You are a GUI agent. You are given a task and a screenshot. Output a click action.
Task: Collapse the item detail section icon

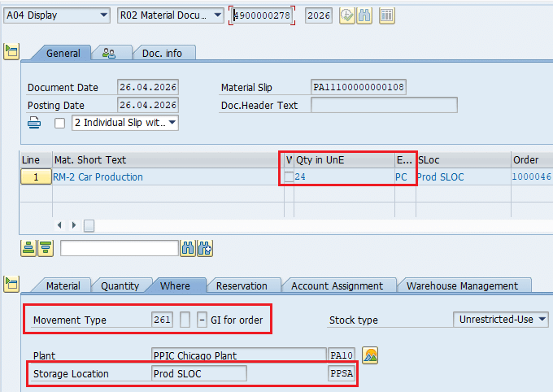pyautogui.click(x=11, y=284)
